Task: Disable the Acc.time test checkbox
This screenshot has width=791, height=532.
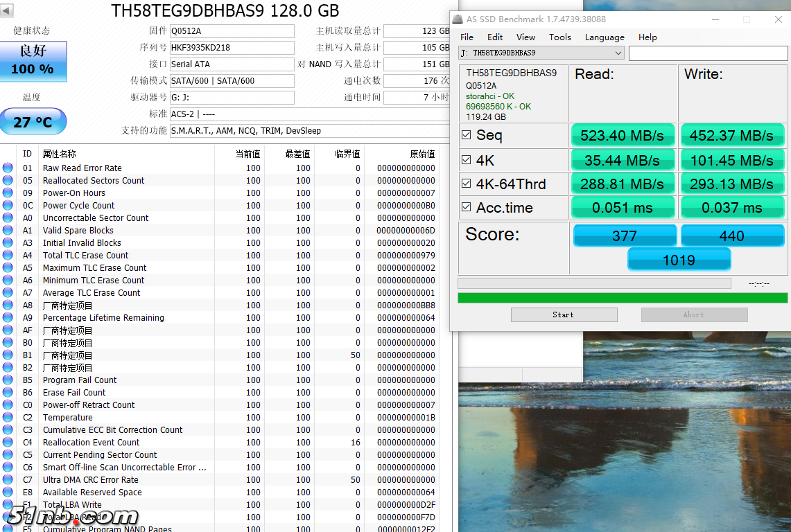Action: (x=467, y=207)
